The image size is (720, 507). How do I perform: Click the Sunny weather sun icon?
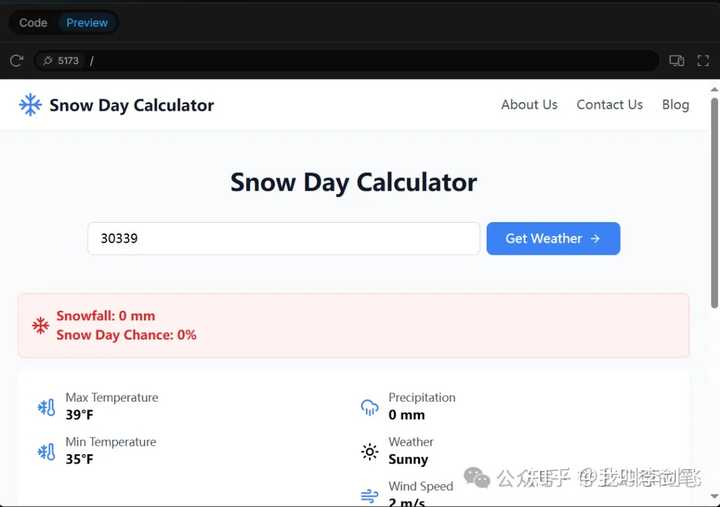pos(370,452)
